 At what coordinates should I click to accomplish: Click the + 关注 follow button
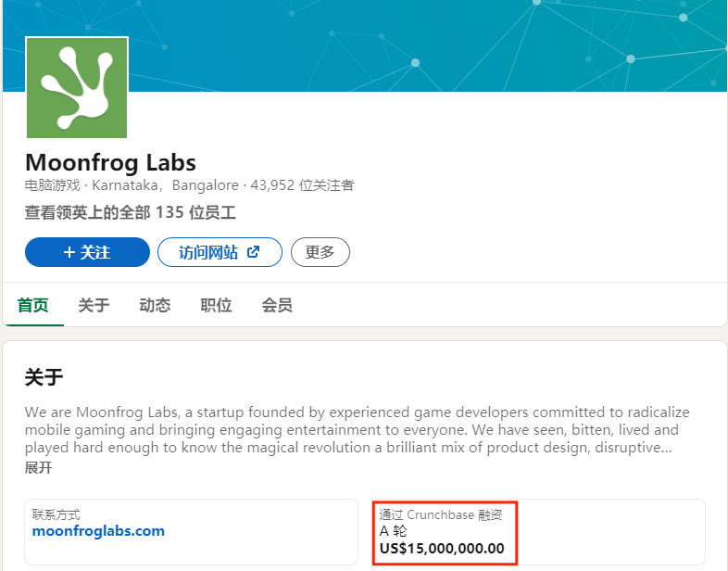click(x=87, y=252)
